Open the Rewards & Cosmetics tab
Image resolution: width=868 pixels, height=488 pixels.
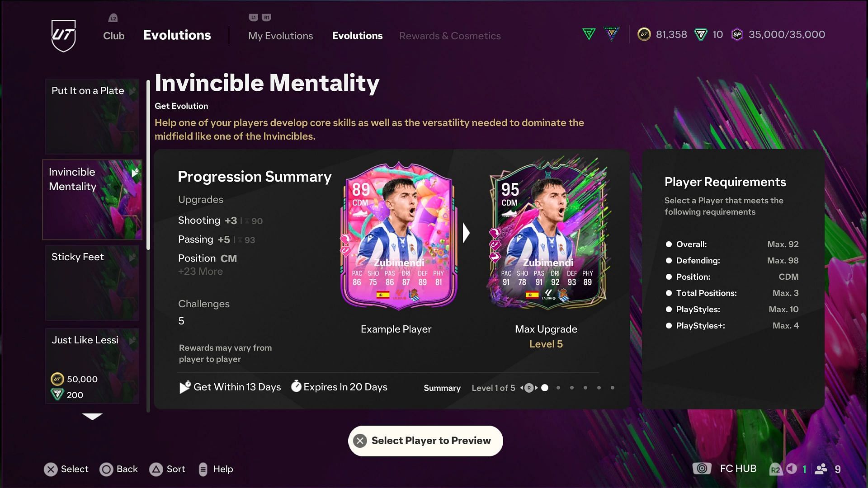click(x=450, y=36)
